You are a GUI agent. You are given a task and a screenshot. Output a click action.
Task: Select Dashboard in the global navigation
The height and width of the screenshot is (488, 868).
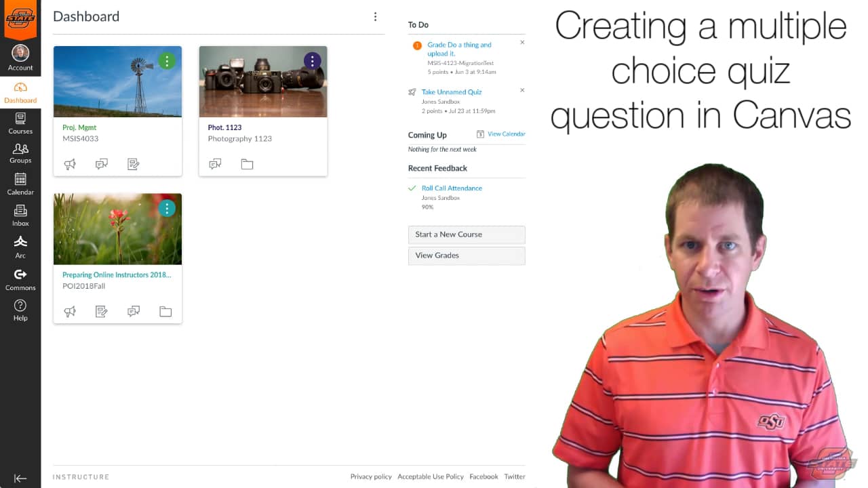[20, 93]
